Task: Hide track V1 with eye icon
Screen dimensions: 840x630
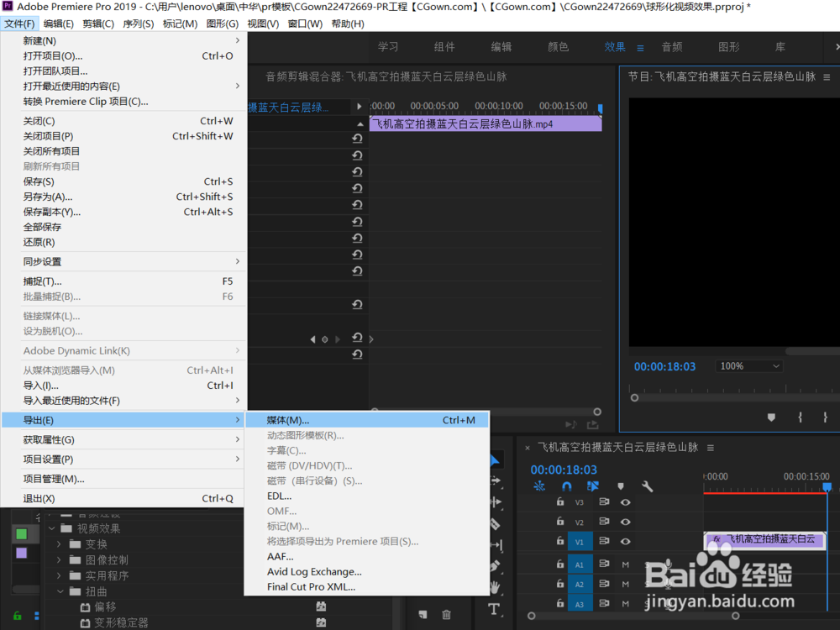Action: coord(625,542)
